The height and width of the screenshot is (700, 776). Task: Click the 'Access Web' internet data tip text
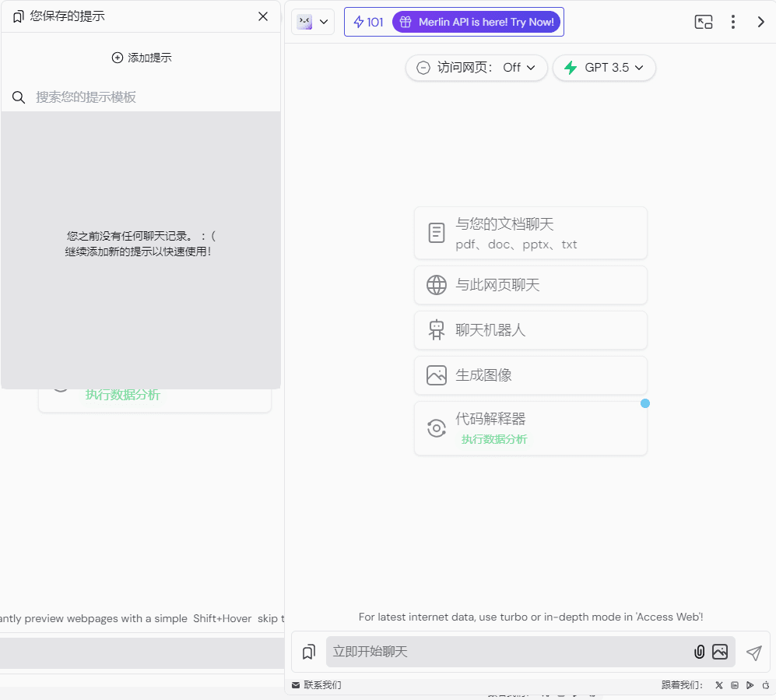click(531, 617)
